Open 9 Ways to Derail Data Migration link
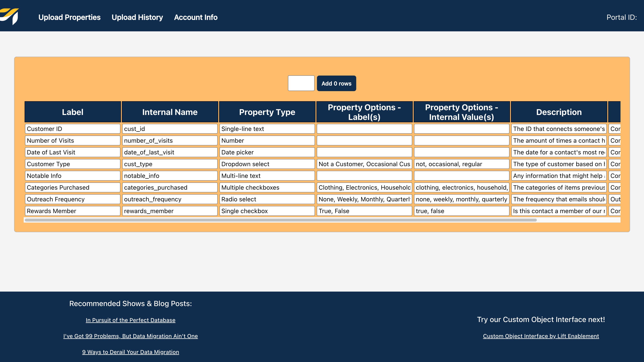 (x=130, y=352)
